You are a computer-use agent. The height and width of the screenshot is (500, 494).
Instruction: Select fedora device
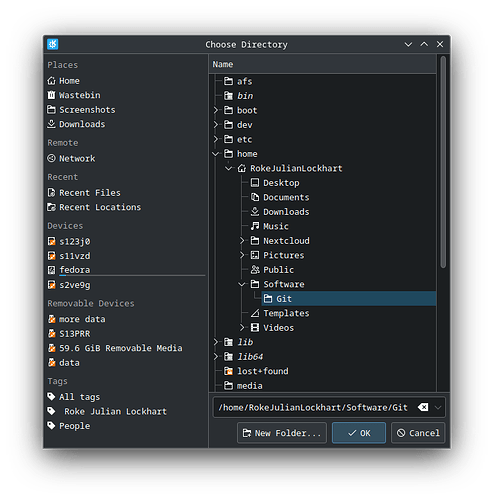(x=69, y=270)
